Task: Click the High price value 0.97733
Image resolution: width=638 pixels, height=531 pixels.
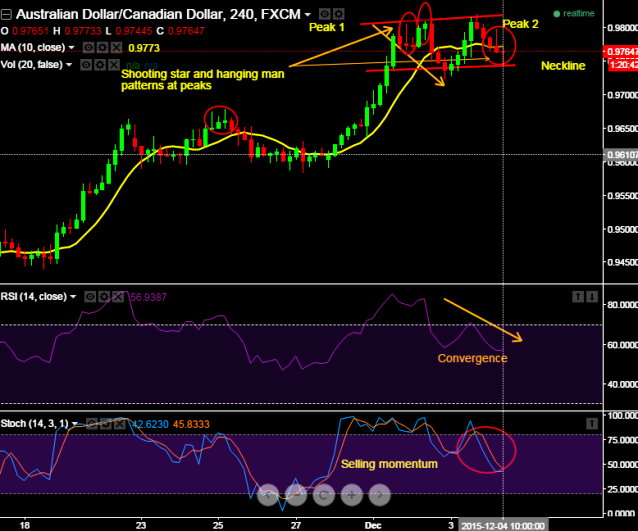Action: point(83,31)
